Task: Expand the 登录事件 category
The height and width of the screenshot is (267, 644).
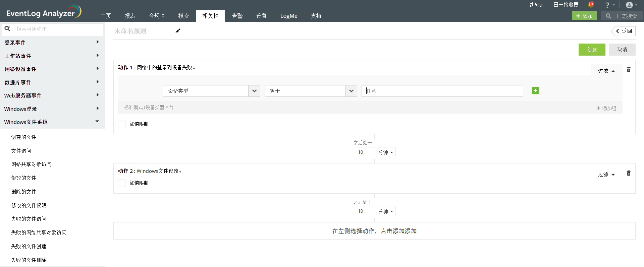Action: [x=52, y=43]
